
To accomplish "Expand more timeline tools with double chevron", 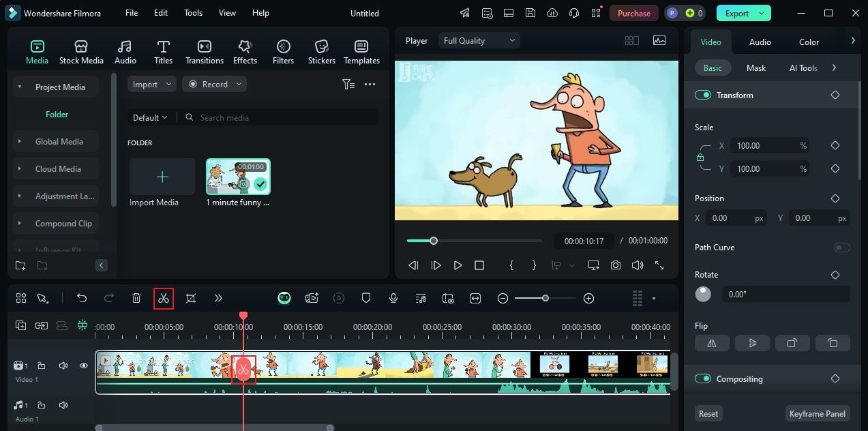I will point(218,298).
